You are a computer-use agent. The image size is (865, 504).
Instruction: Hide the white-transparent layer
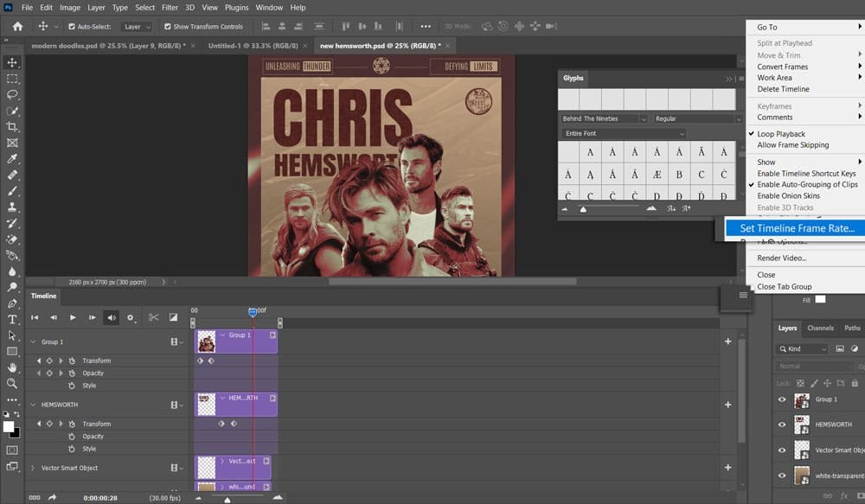(782, 475)
